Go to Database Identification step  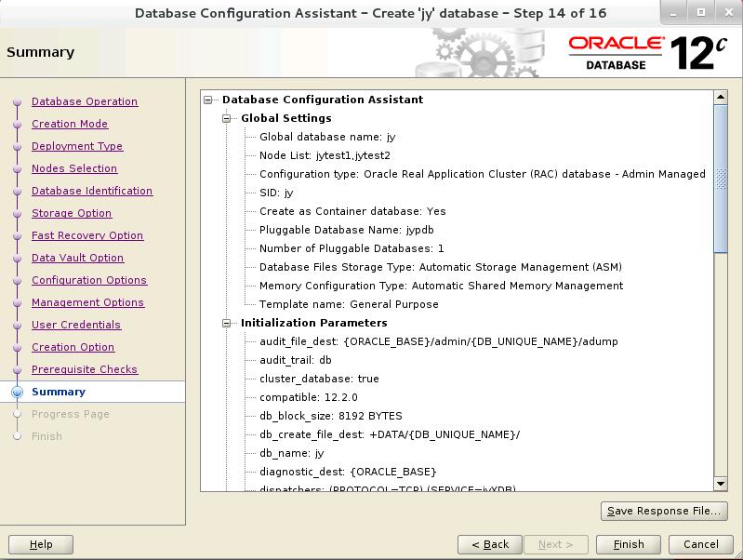92,191
